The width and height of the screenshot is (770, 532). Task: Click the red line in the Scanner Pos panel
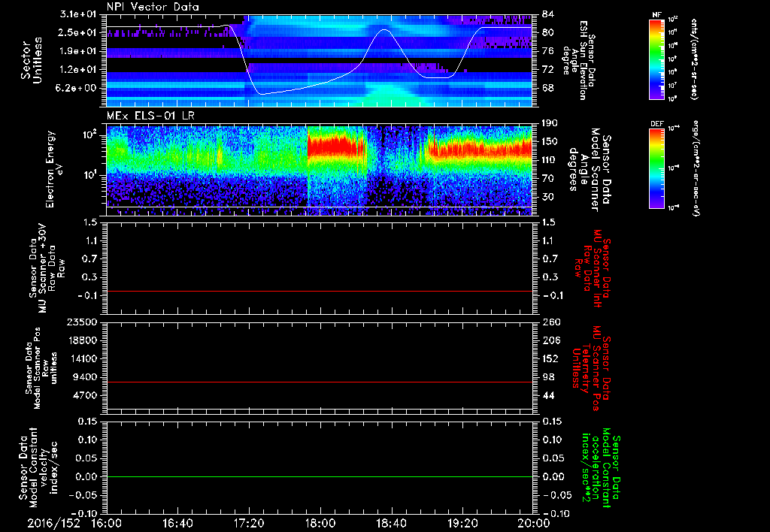click(319, 382)
